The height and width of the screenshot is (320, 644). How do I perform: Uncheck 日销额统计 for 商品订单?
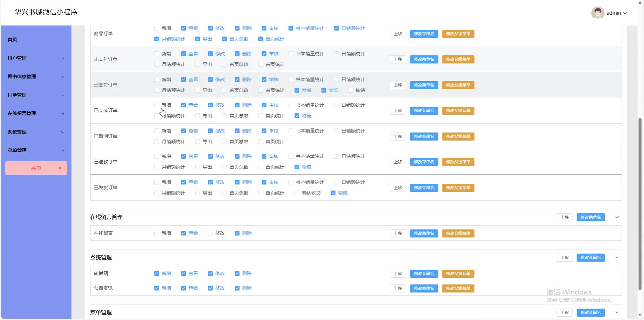coord(336,28)
